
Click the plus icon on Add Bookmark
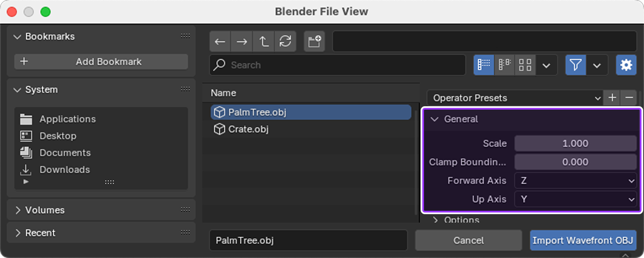tap(24, 62)
